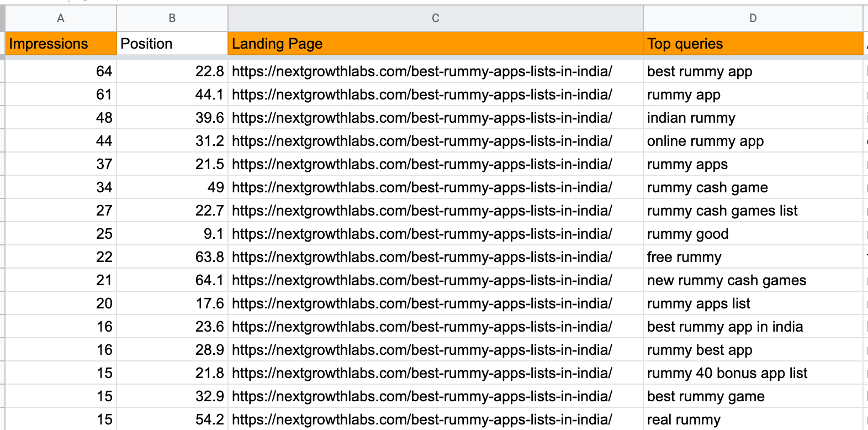Select the position cell 49
Screen dimensions: 868x430
click(x=172, y=187)
